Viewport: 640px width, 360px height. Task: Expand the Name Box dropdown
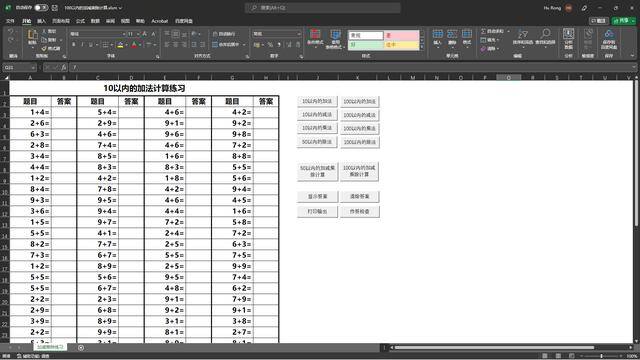click(x=33, y=67)
